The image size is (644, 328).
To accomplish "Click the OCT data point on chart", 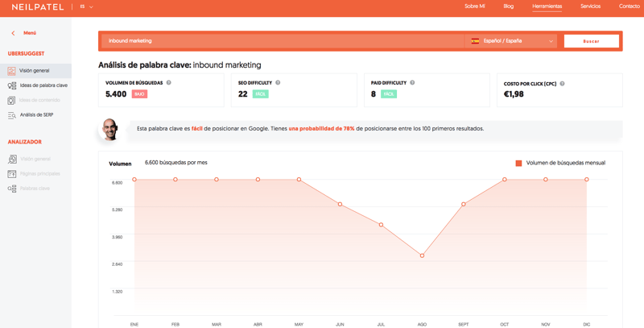I will 505,180.
